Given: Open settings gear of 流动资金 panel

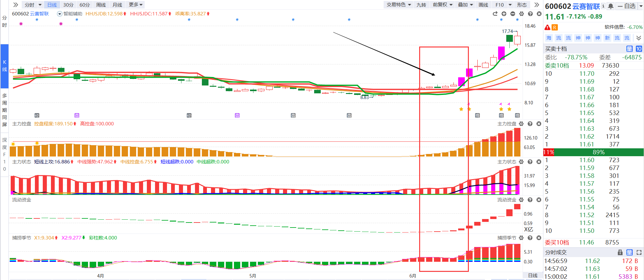Looking at the screenshot, I should pos(521,200).
